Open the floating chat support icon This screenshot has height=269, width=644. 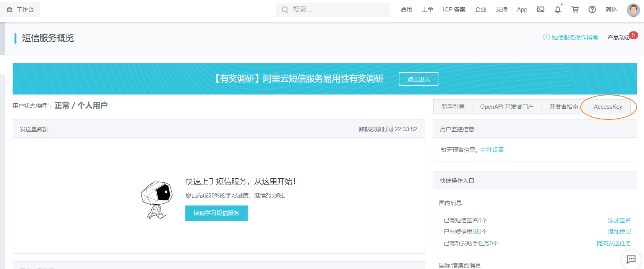coord(631,259)
